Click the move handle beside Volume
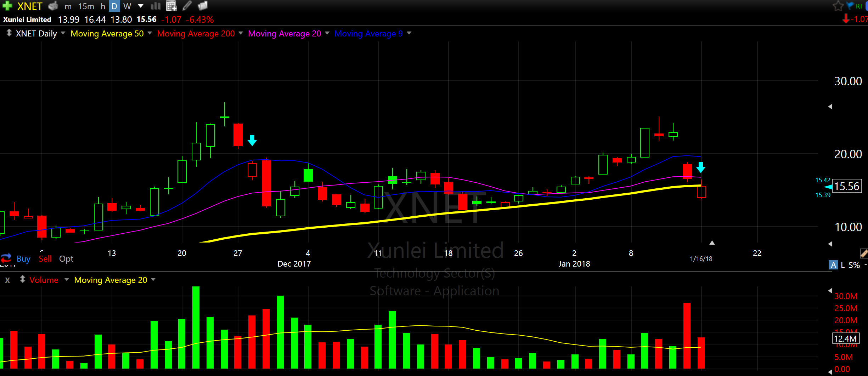The image size is (868, 376). pos(22,279)
